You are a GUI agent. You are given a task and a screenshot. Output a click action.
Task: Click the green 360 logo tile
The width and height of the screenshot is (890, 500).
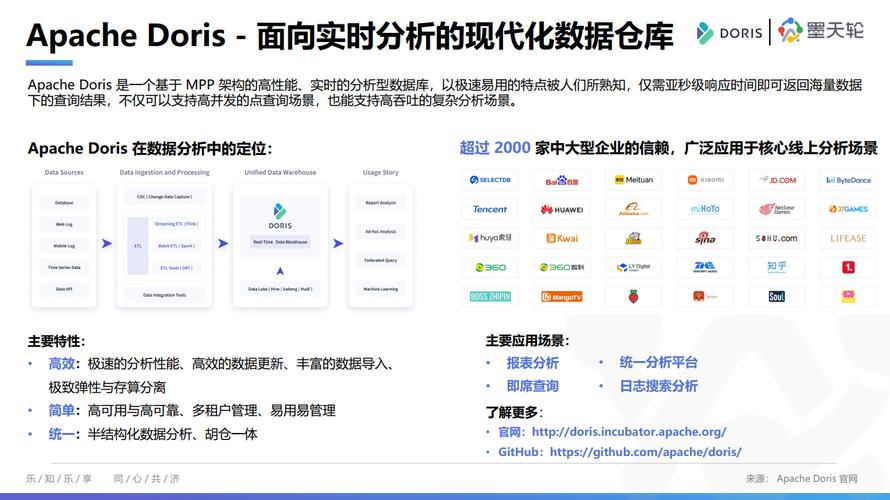pos(490,267)
